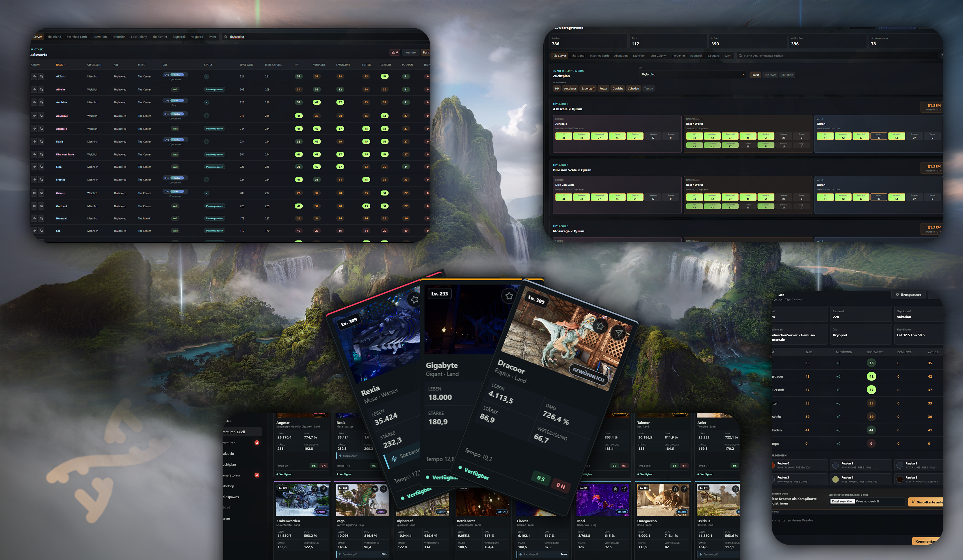The image size is (963, 560).
Task: Select Alle Server tab in Zuchtplan panel
Action: 559,56
